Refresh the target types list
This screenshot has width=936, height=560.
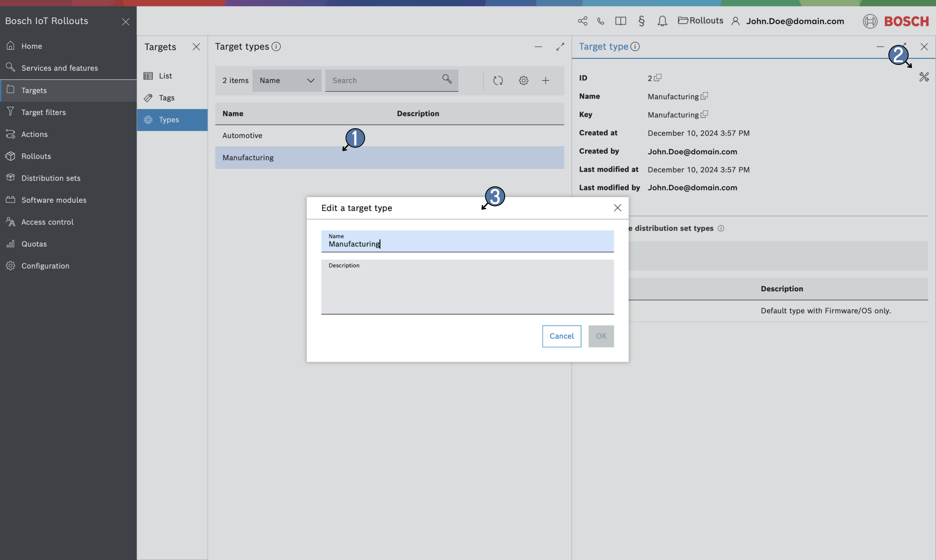click(498, 80)
